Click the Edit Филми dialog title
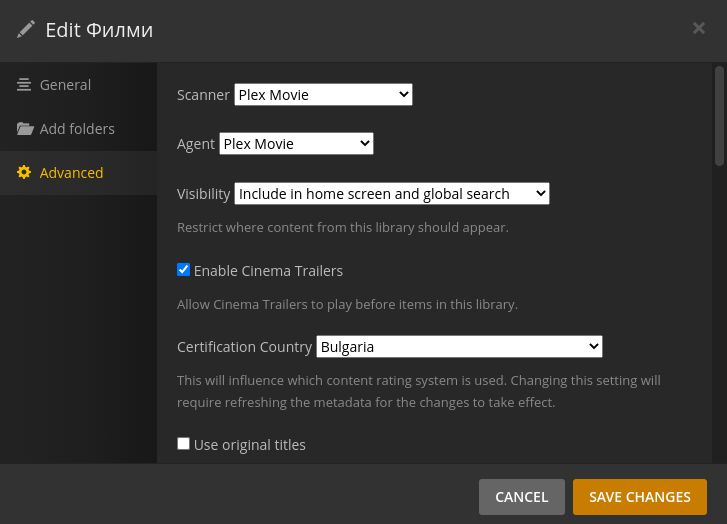The image size is (727, 524). 99,30
